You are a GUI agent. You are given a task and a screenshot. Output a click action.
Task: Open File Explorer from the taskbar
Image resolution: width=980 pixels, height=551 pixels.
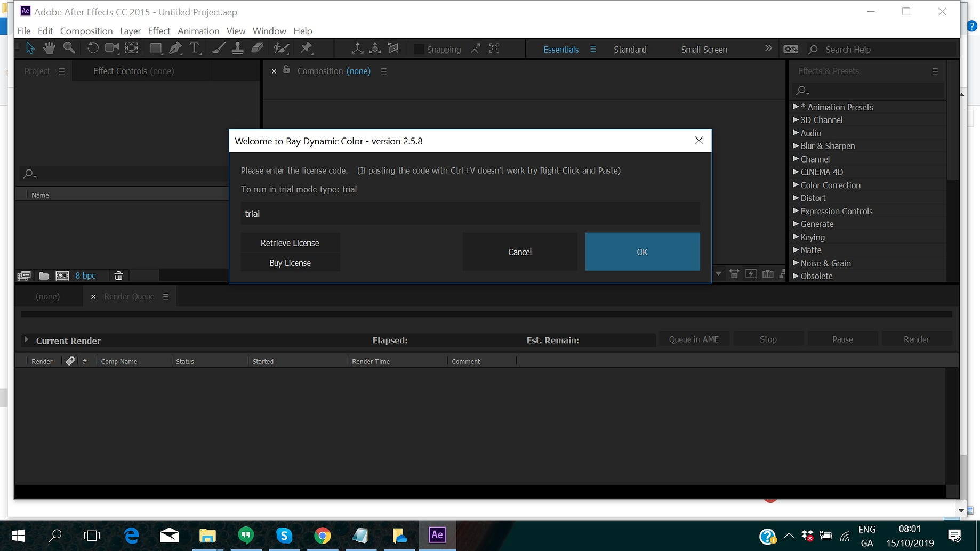[x=207, y=536]
